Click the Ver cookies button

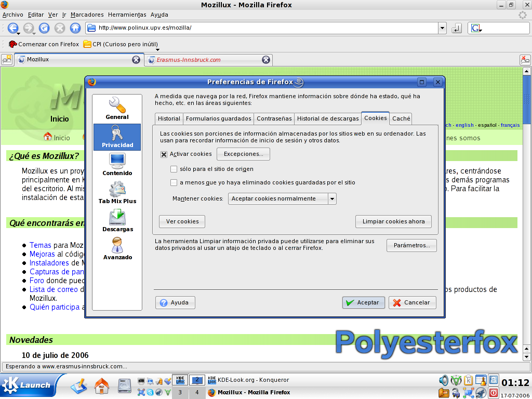coord(182,221)
